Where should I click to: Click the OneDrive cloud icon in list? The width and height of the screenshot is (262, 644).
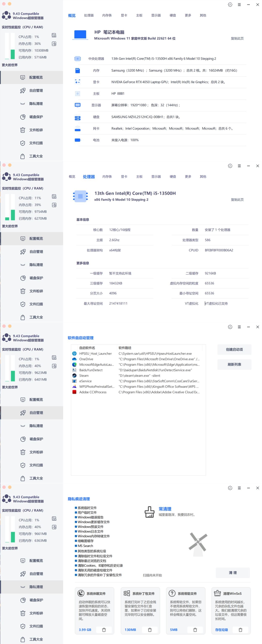pos(74,359)
